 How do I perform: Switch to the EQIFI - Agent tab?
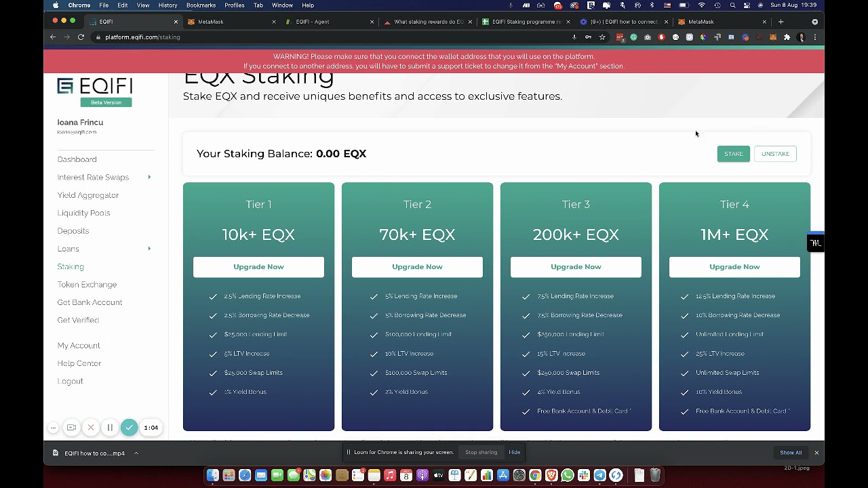tap(328, 22)
